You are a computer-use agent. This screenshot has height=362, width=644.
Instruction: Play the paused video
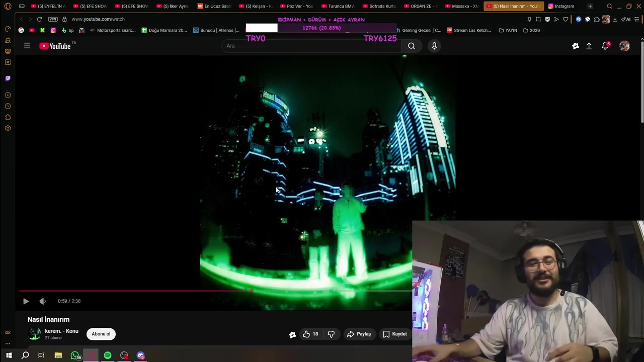pyautogui.click(x=26, y=301)
